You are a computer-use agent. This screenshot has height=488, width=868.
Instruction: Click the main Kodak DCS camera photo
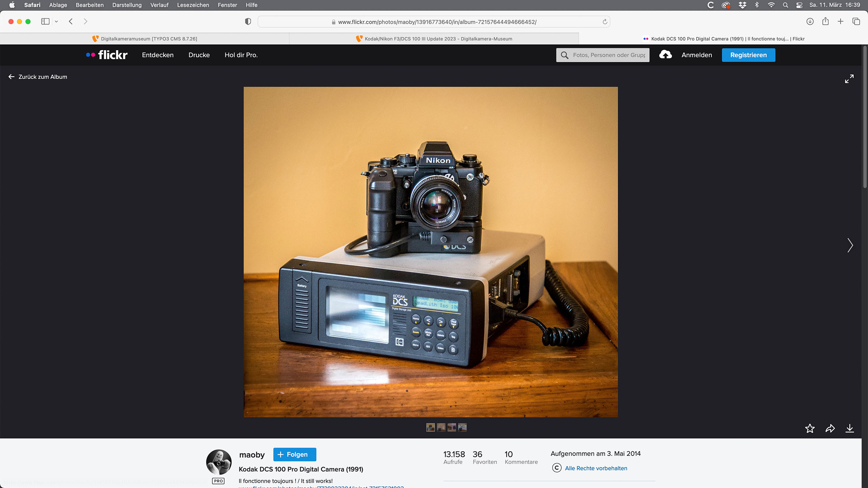[430, 252]
